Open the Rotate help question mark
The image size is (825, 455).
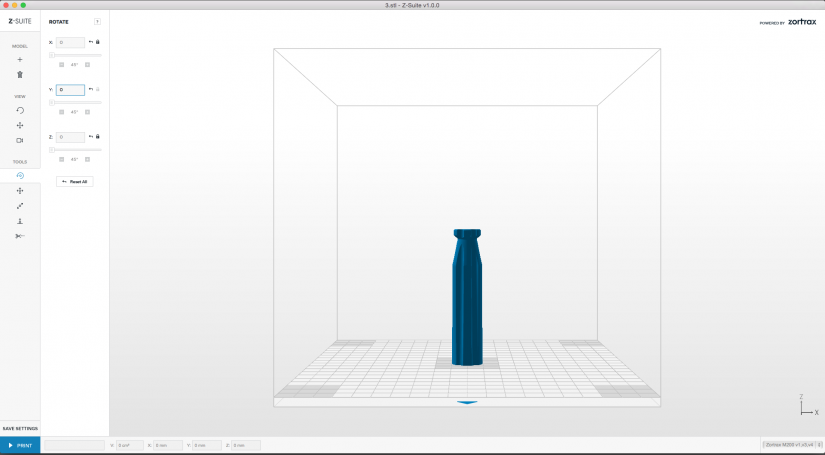click(x=97, y=22)
